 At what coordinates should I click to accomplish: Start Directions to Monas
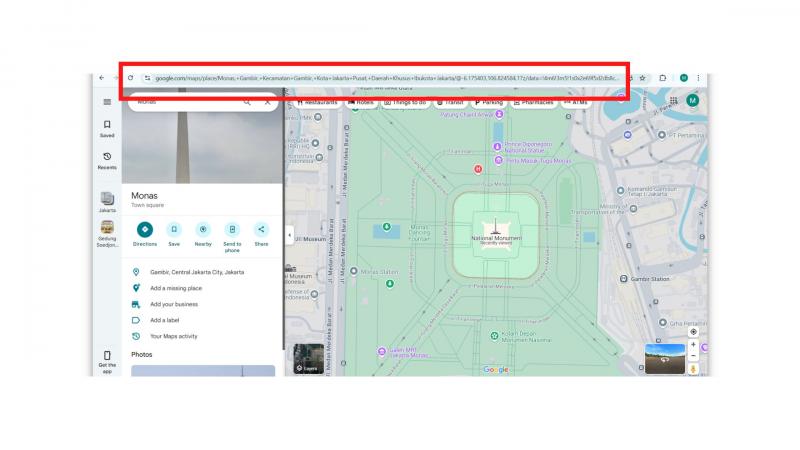point(145,230)
